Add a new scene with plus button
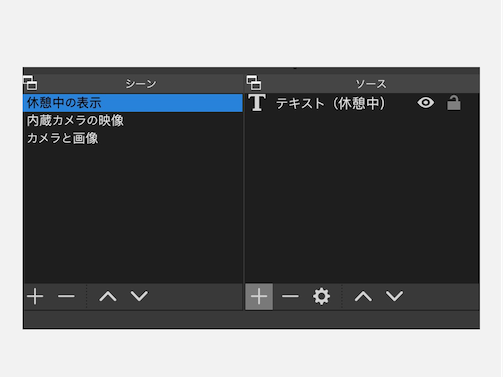Viewport: 503px width, 377px height. (x=35, y=296)
